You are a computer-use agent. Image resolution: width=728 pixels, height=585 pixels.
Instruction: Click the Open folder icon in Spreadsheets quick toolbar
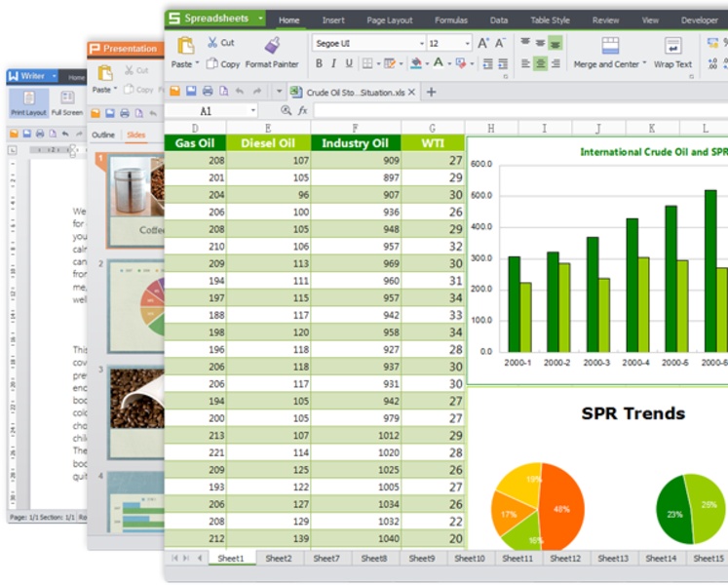pos(174,91)
